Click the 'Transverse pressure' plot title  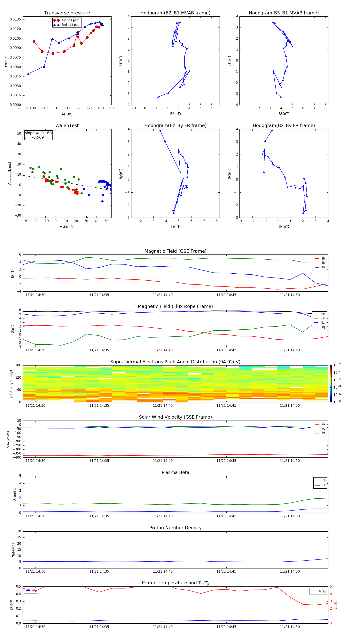tap(67, 13)
